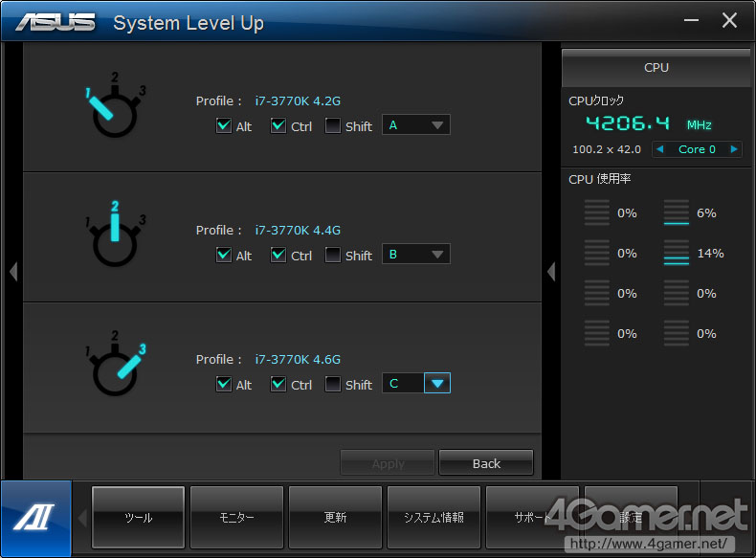Image resolution: width=756 pixels, height=558 pixels.
Task: Click the 6% CPU usage bar
Action: point(677,212)
